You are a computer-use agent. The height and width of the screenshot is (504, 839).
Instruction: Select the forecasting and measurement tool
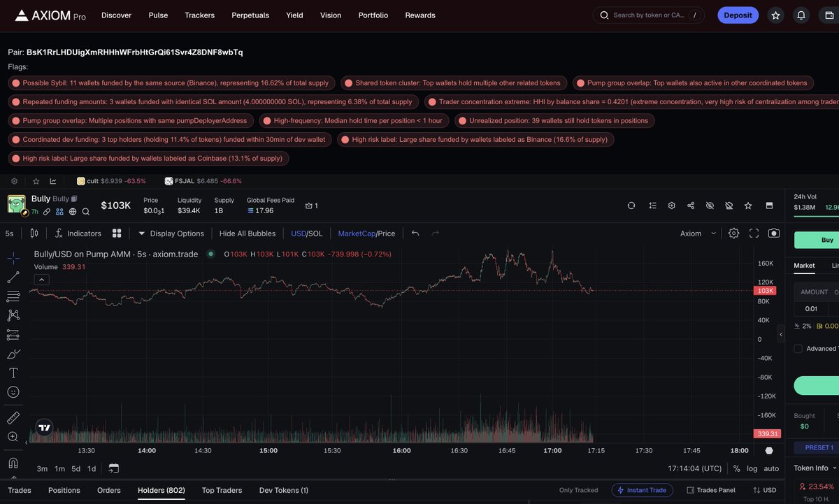tap(13, 335)
